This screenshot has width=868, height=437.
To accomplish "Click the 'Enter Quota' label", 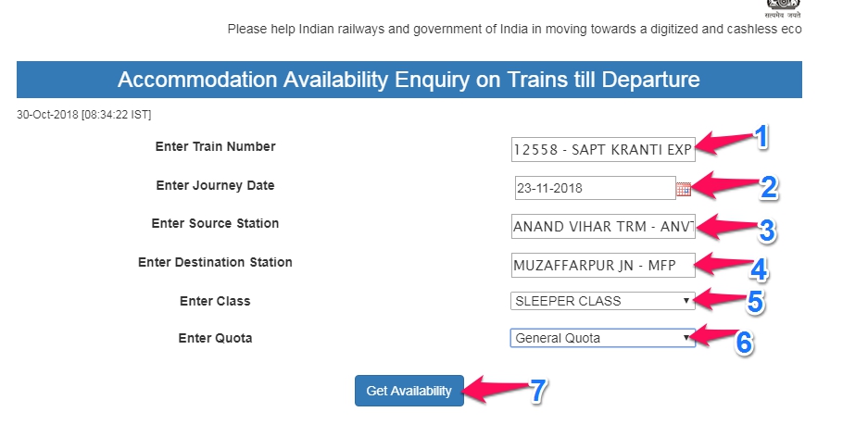I will [215, 338].
